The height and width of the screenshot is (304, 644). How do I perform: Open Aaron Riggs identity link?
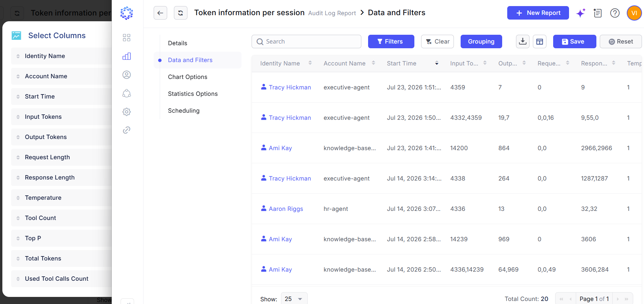tap(286, 209)
